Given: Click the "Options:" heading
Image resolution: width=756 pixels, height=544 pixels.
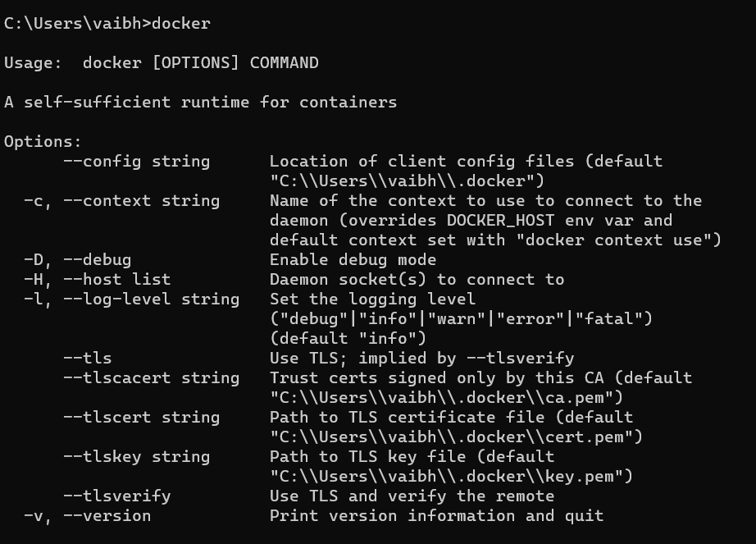Looking at the screenshot, I should pyautogui.click(x=43, y=142).
